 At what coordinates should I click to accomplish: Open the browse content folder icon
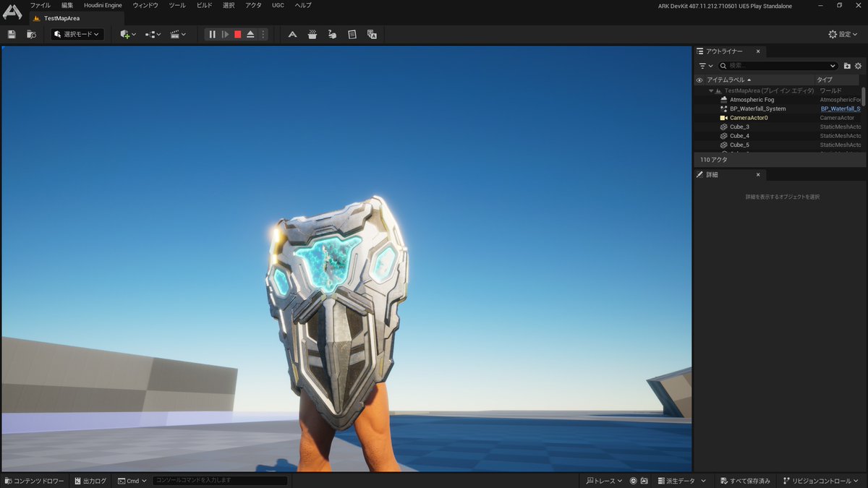point(31,34)
